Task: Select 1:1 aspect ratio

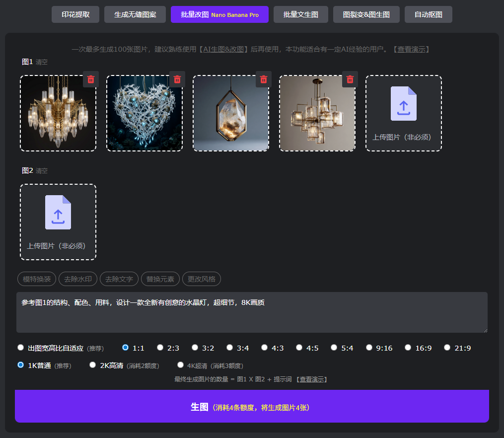Action: coord(126,348)
